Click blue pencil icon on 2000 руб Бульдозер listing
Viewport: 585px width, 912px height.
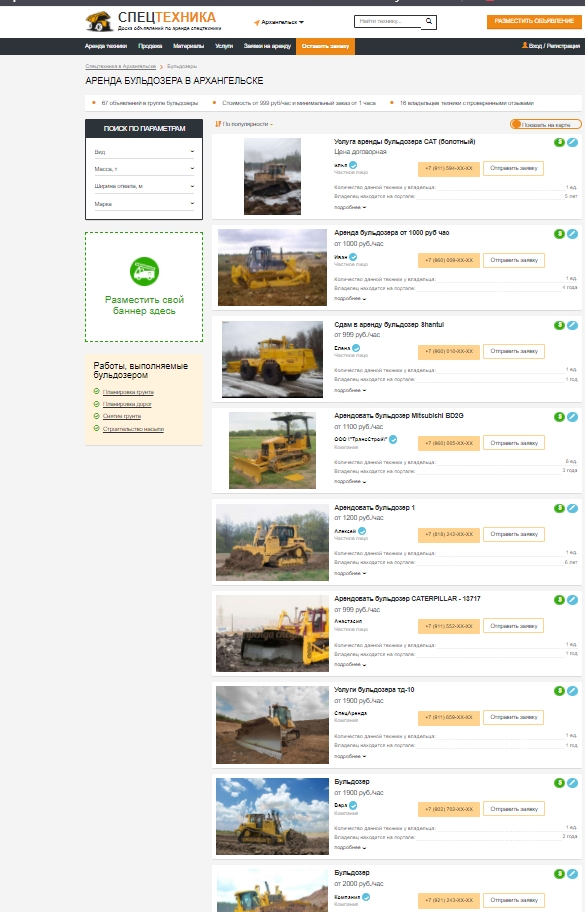click(572, 874)
